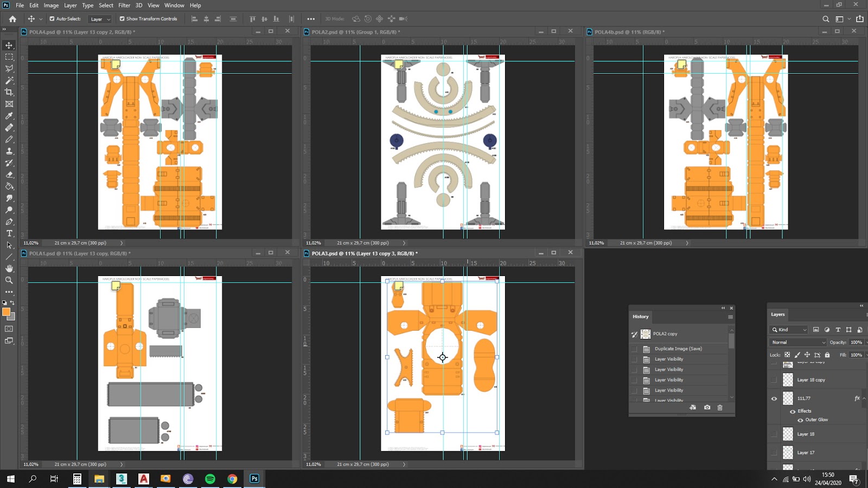Select the Clone Stamp tool
The height and width of the screenshot is (488, 868).
tap(9, 151)
